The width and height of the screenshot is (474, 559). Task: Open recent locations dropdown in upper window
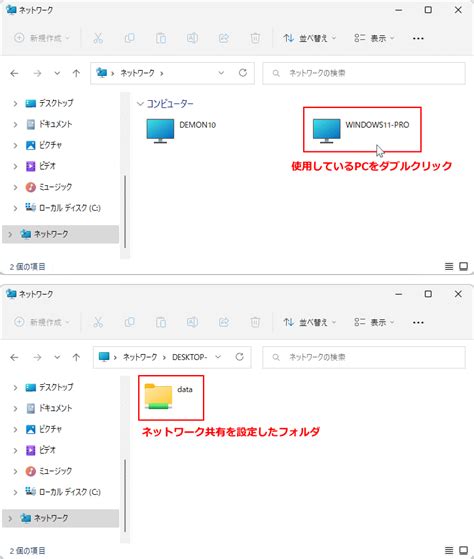57,73
